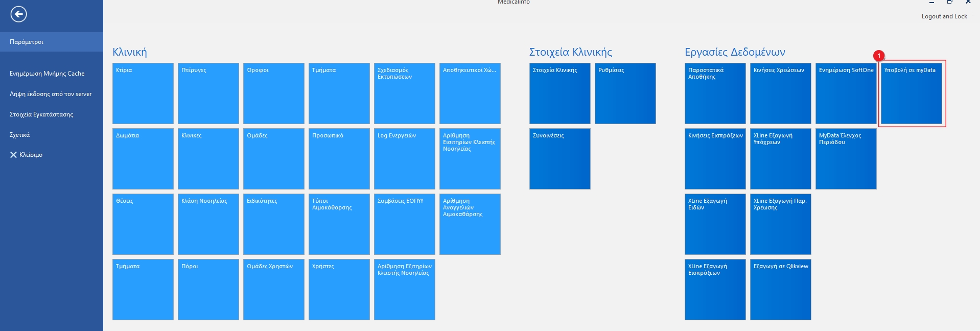Open the Συναινέσεις tile
The width and height of the screenshot is (980, 331).
559,159
